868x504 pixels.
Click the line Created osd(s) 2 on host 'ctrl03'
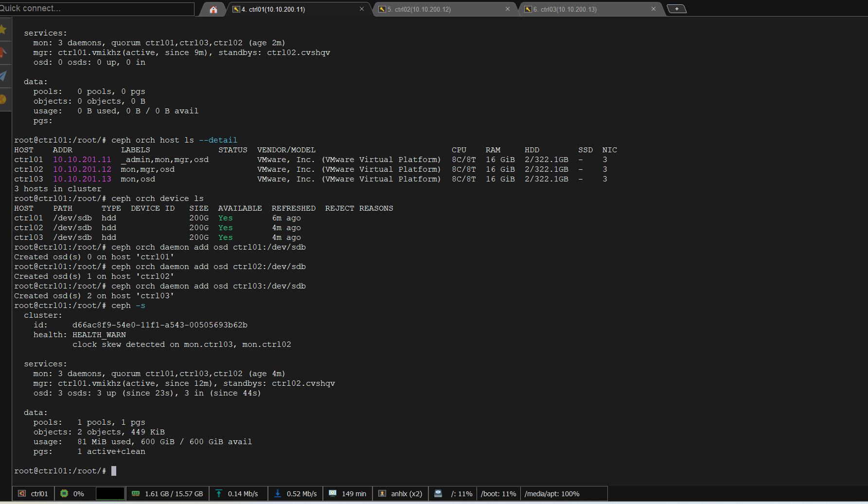pos(94,296)
